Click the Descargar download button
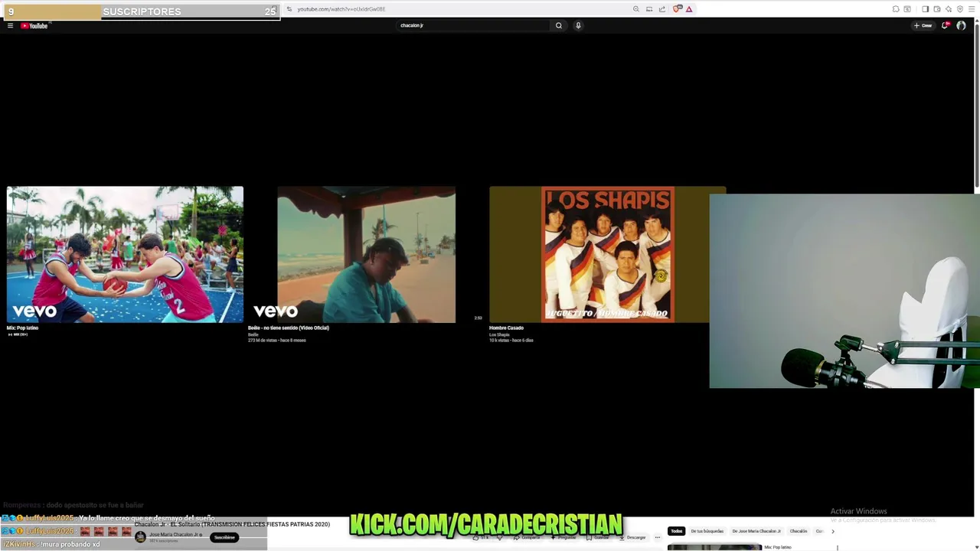The height and width of the screenshot is (551, 980). click(x=632, y=537)
